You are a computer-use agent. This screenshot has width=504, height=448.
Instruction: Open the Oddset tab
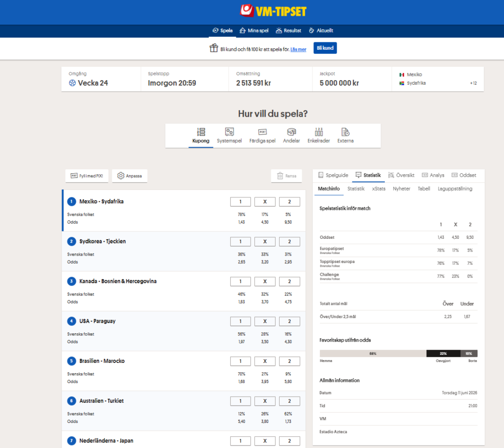464,175
